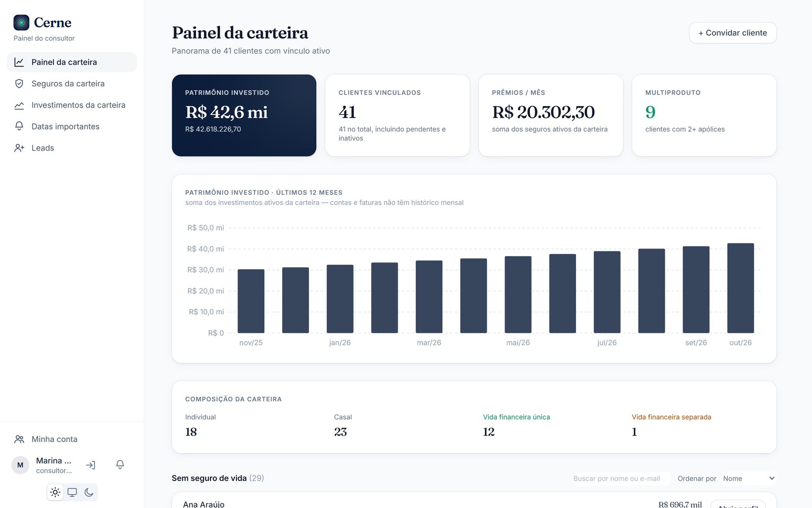Open Minha conta
Screen dimensions: 812x508
(72, 439)
